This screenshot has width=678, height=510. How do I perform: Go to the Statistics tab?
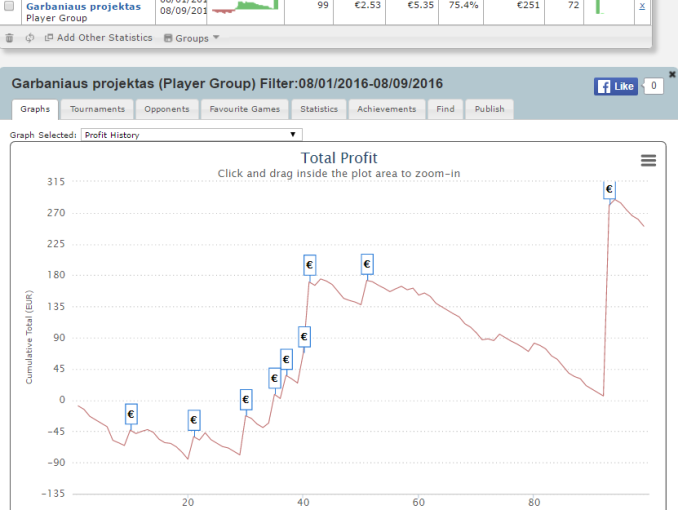[x=318, y=109]
